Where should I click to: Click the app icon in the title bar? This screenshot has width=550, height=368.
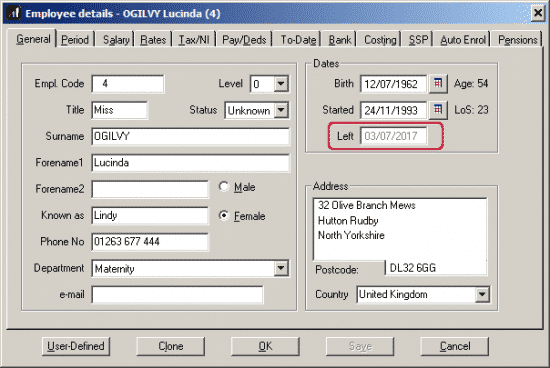point(14,13)
